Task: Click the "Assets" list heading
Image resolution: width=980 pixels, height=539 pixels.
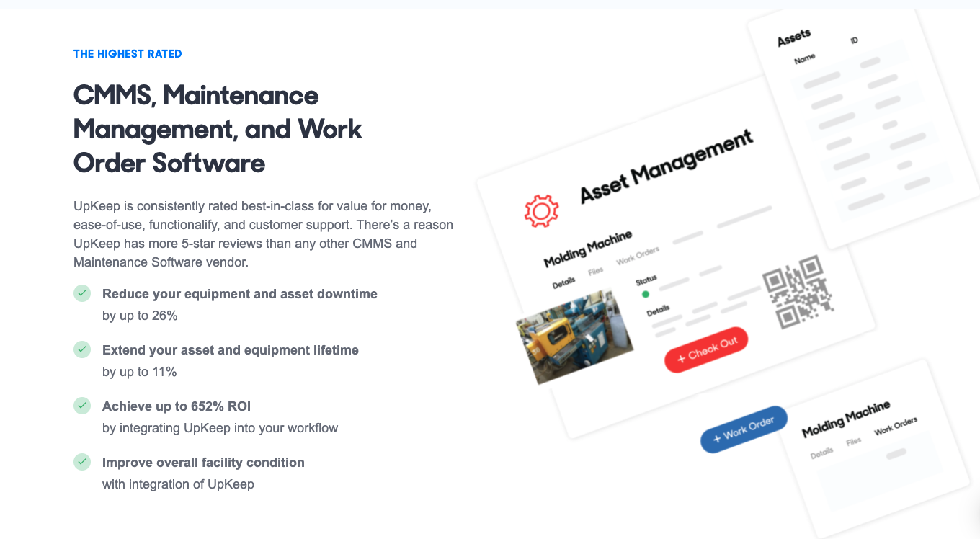Action: [x=794, y=37]
